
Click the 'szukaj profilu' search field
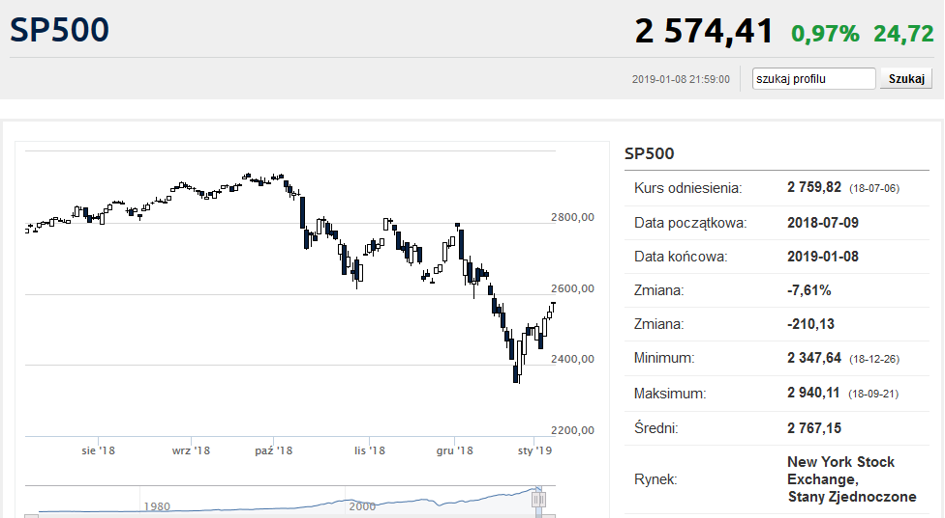click(813, 78)
